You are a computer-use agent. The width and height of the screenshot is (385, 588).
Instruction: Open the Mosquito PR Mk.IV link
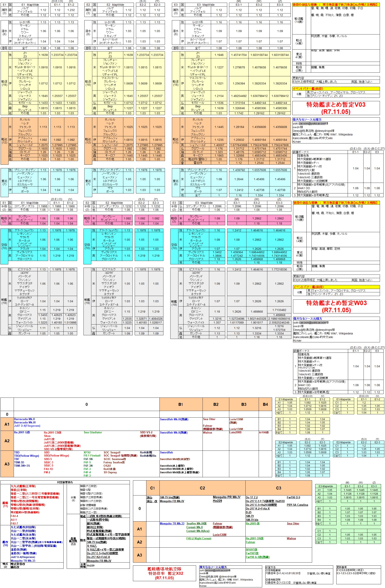(226, 497)
